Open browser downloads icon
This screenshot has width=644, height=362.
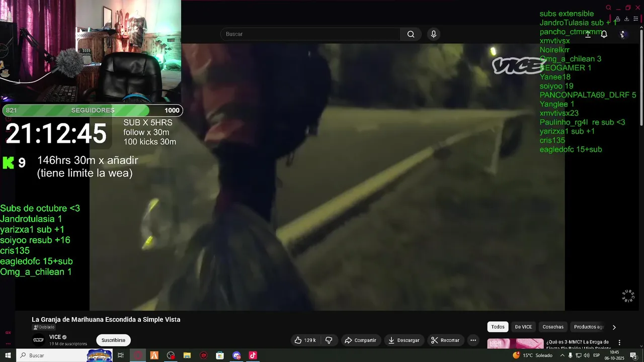point(626,19)
